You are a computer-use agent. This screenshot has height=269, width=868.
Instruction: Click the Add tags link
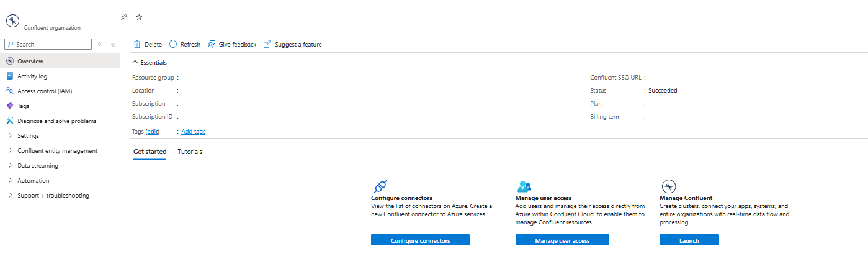point(194,132)
